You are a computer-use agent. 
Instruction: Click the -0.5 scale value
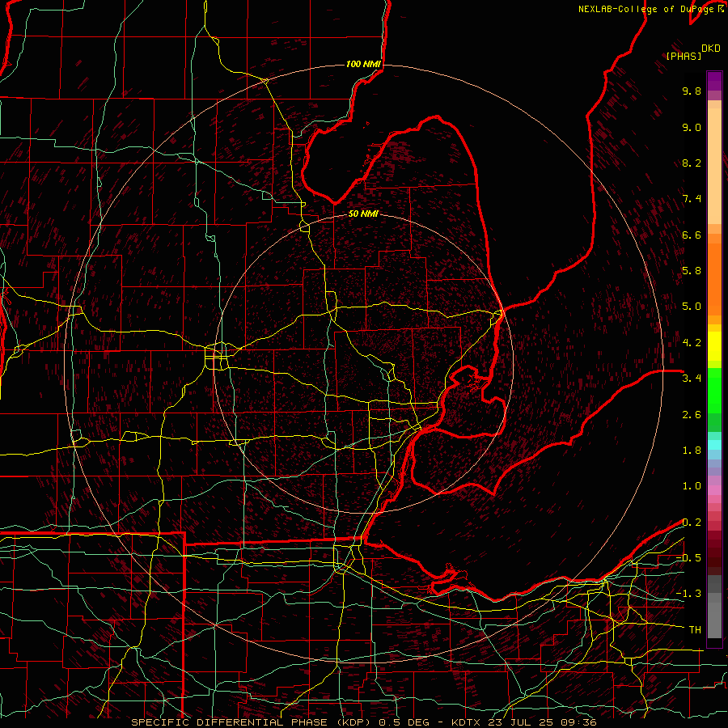(688, 558)
